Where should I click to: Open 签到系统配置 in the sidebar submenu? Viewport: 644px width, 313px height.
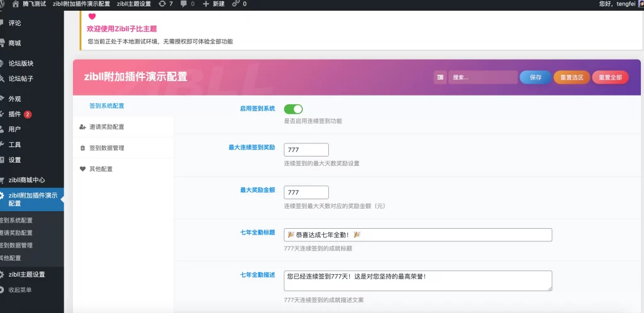(16, 220)
